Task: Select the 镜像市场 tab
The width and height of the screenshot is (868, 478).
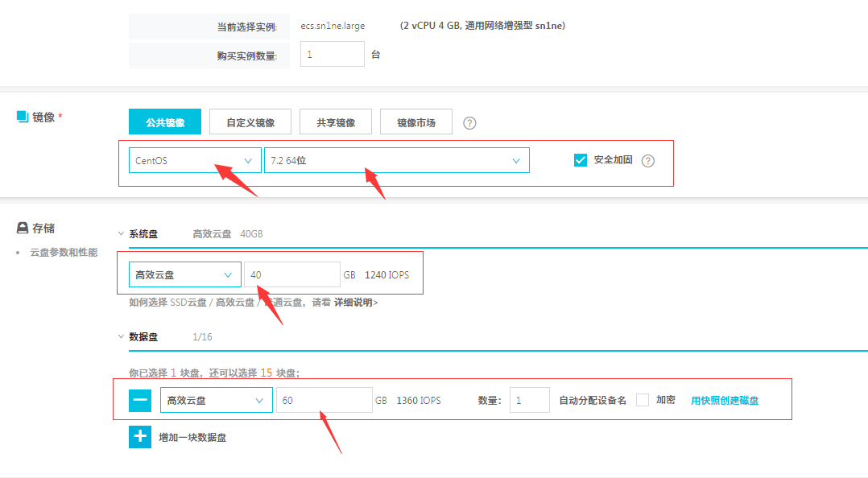Action: (415, 122)
